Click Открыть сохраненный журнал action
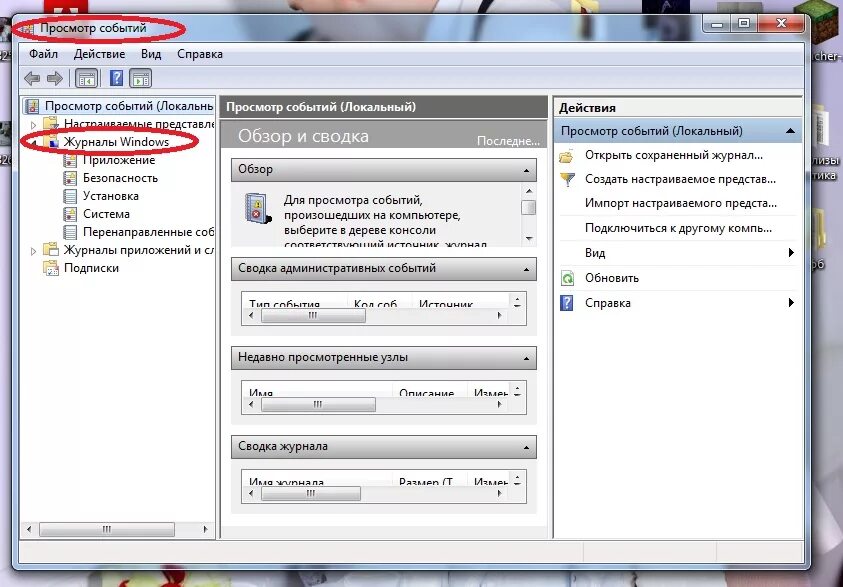Screen dimensions: 843x587 point(674,155)
